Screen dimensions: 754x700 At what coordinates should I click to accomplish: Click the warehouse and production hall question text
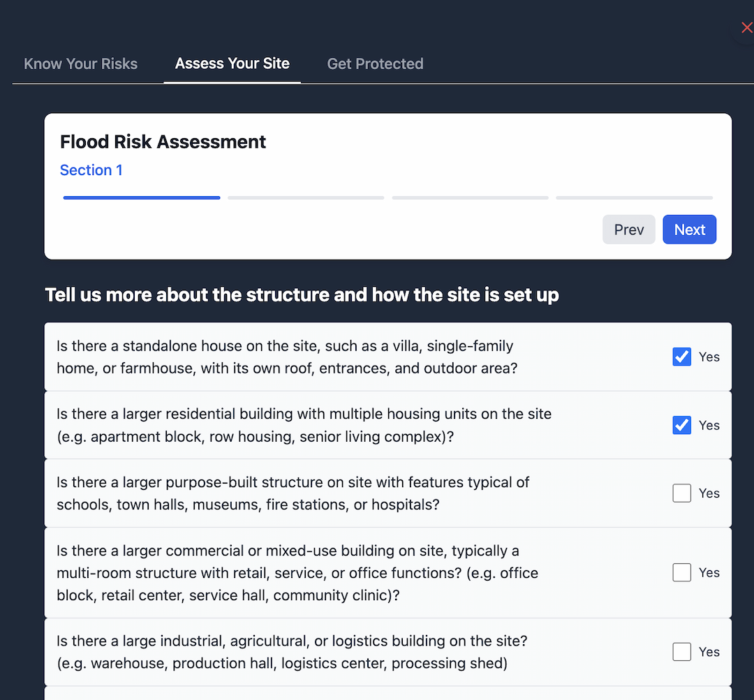click(x=292, y=652)
